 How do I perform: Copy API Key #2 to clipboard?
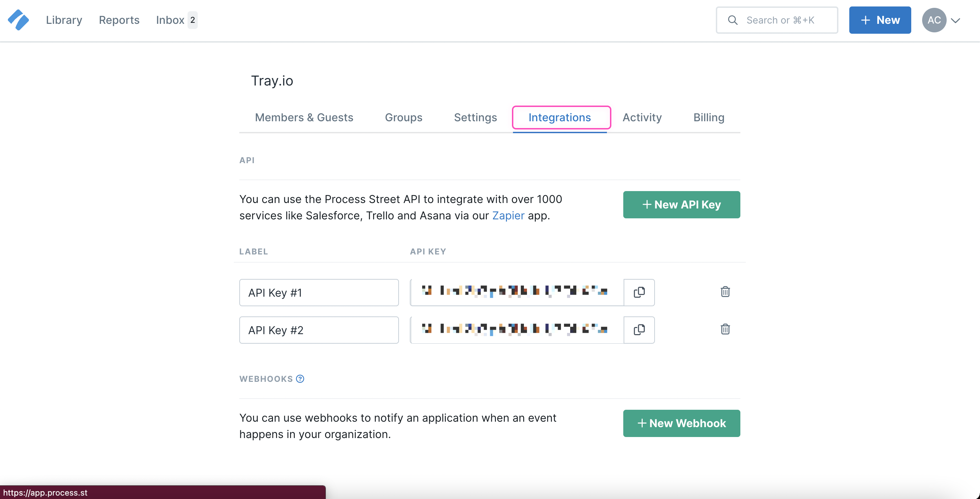(x=639, y=330)
